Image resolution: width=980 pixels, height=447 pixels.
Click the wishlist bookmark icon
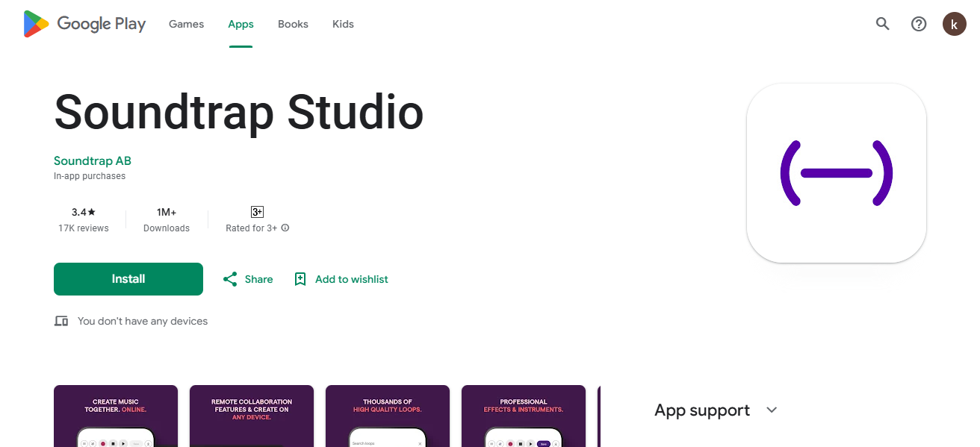[x=300, y=279]
